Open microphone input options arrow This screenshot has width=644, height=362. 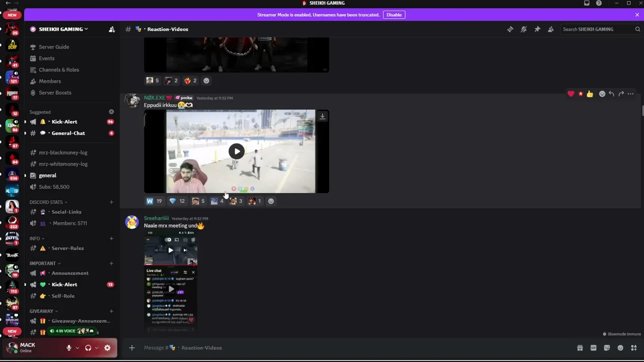[x=77, y=348]
